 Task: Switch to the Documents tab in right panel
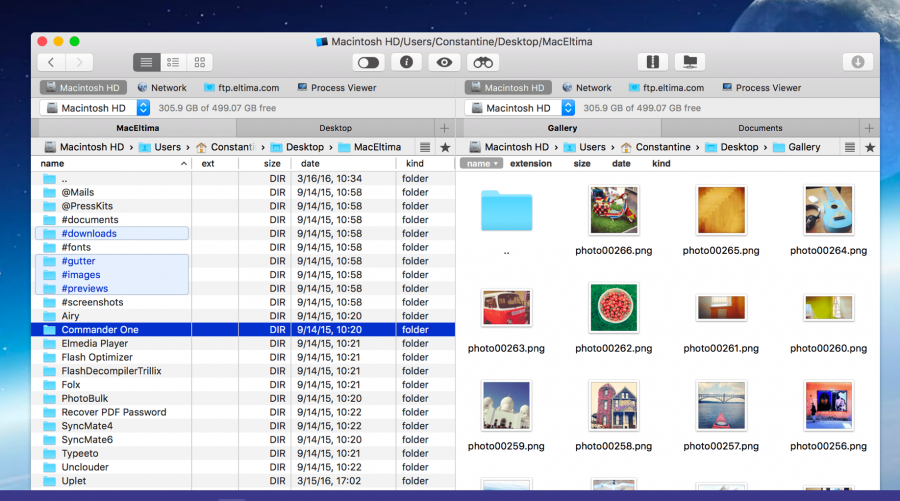click(x=760, y=128)
